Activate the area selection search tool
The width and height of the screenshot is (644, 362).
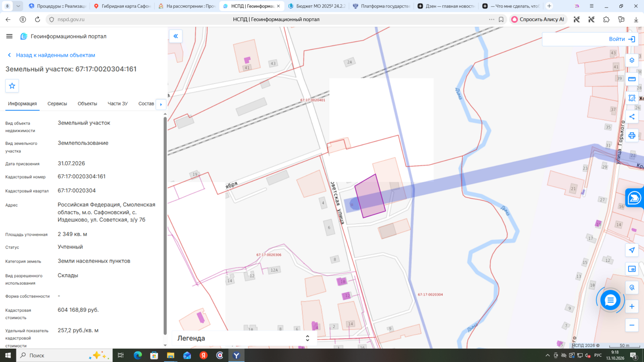[x=632, y=98]
